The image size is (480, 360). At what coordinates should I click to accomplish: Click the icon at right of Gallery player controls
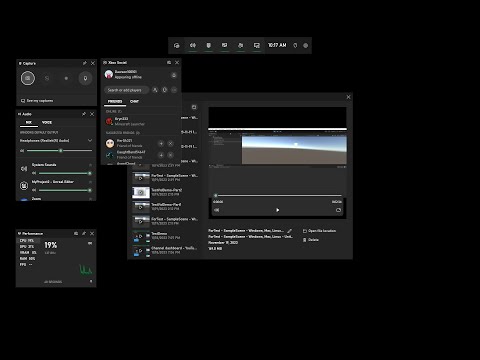(338, 210)
